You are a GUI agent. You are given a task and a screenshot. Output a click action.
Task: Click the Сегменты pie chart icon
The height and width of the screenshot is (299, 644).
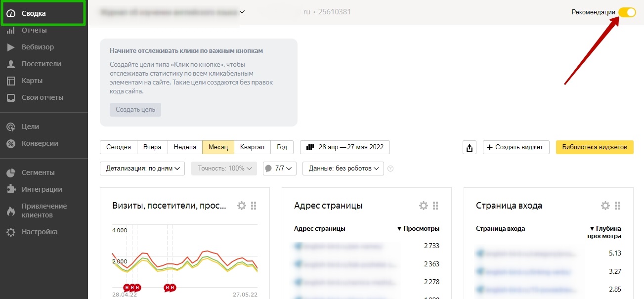point(11,172)
